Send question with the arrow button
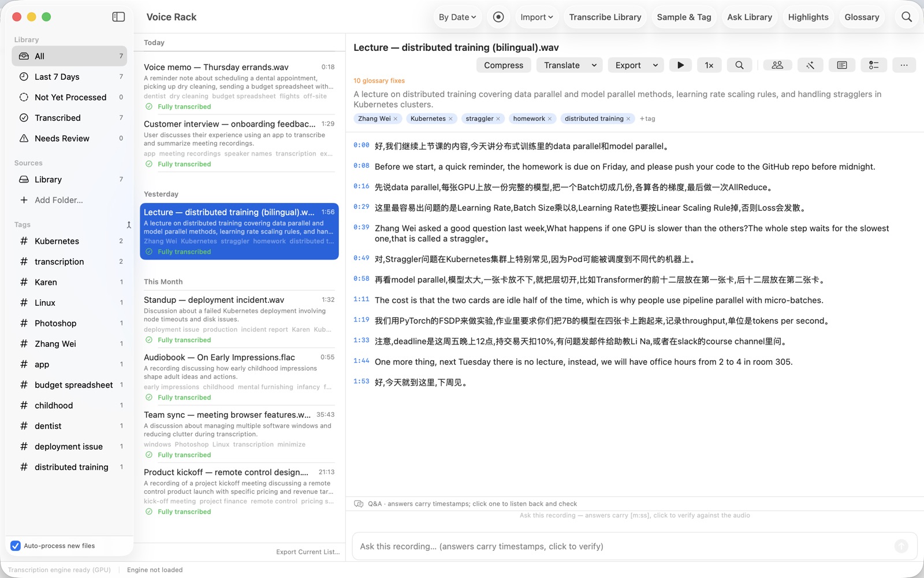924x578 pixels. click(x=901, y=546)
